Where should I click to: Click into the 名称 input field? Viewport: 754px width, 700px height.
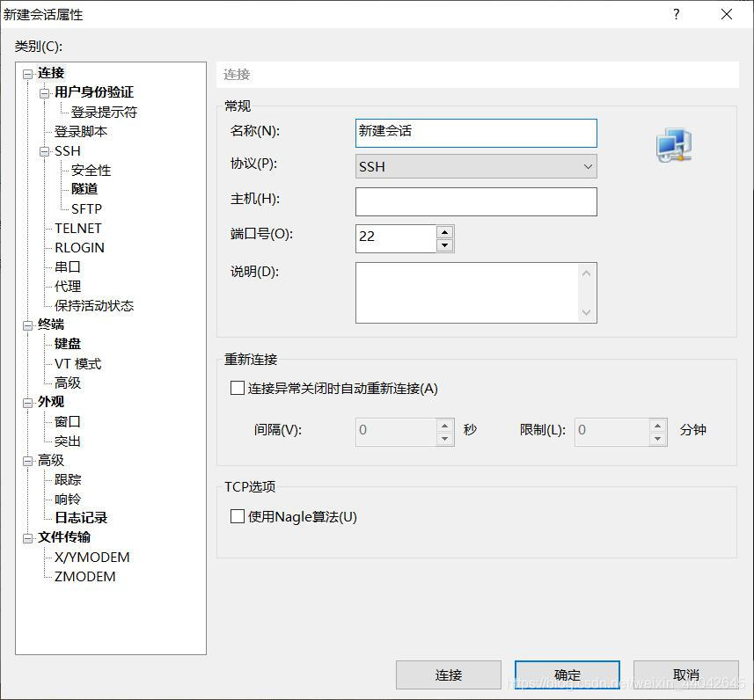point(476,133)
